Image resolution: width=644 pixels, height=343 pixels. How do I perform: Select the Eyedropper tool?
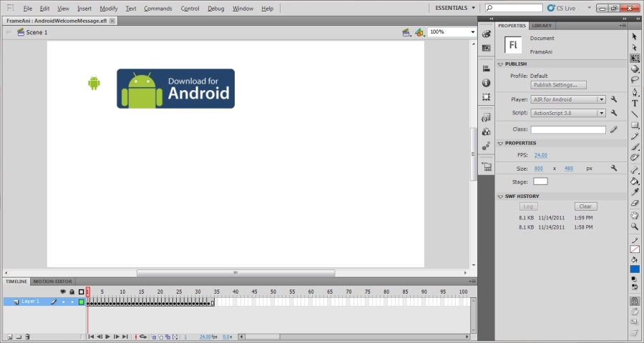pyautogui.click(x=635, y=192)
